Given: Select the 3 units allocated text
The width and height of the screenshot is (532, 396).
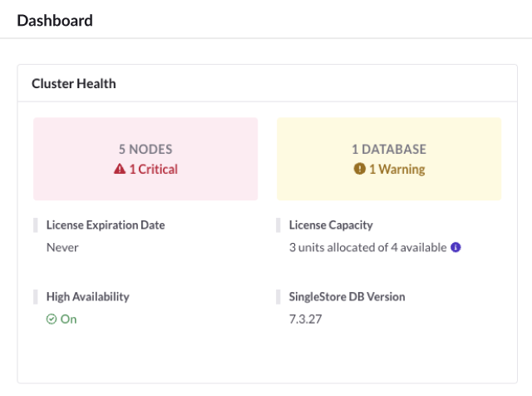Looking at the screenshot, I should click(x=367, y=248).
